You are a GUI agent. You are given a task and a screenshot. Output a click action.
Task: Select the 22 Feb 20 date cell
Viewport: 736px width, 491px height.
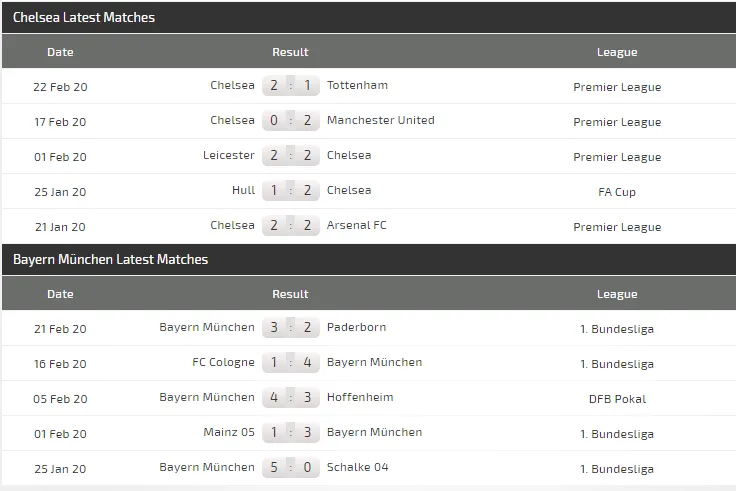[x=60, y=87]
